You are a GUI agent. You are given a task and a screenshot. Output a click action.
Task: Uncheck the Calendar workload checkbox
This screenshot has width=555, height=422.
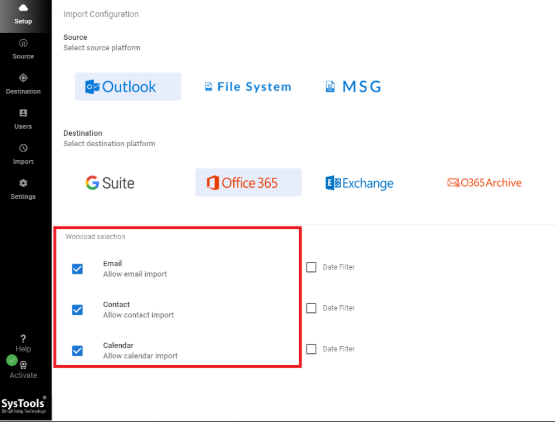click(x=78, y=351)
